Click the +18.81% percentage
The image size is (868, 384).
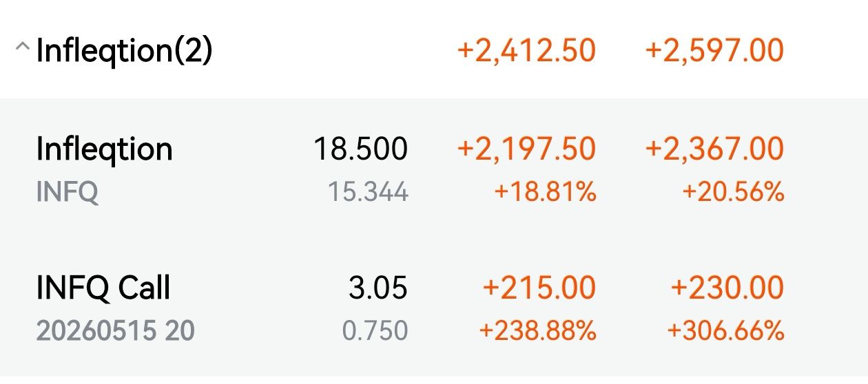click(545, 193)
